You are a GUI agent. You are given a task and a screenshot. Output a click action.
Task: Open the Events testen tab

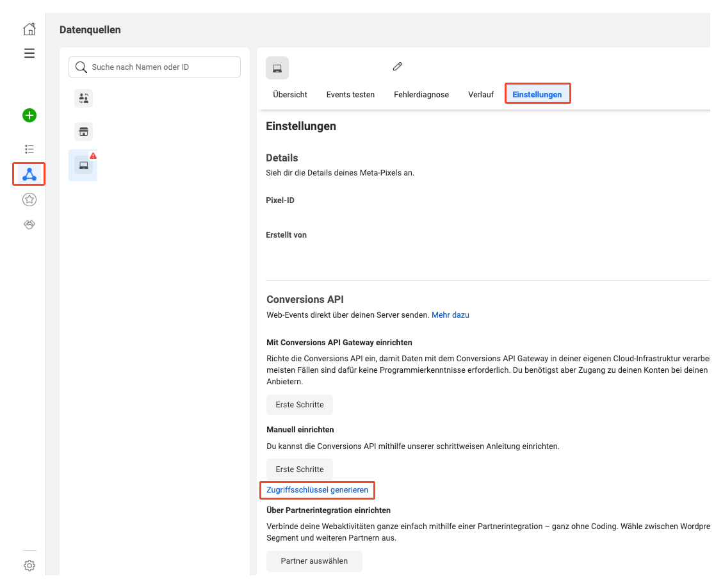[350, 95]
